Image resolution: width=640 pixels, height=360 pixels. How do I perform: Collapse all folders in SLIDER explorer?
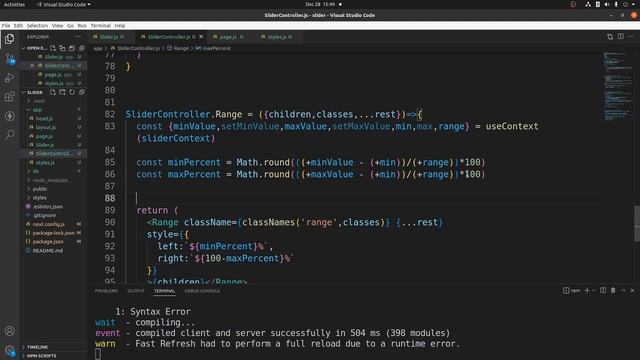coord(82,92)
